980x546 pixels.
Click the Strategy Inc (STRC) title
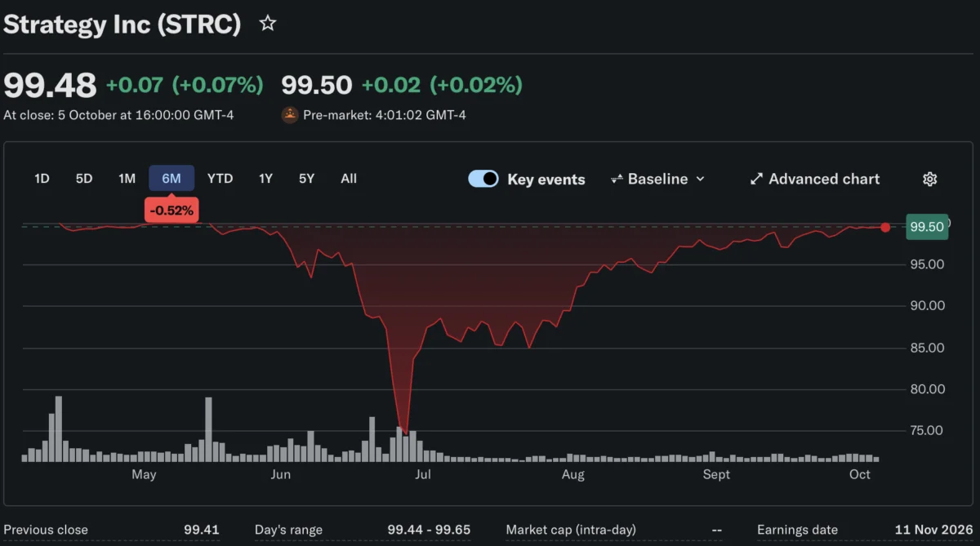pyautogui.click(x=122, y=24)
